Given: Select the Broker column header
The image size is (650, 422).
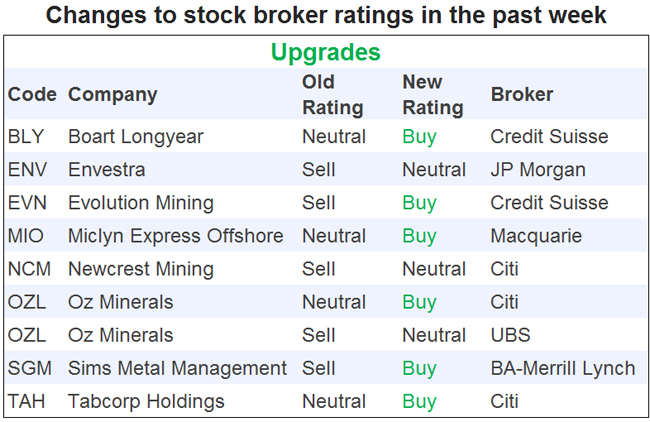Looking at the screenshot, I should [522, 95].
